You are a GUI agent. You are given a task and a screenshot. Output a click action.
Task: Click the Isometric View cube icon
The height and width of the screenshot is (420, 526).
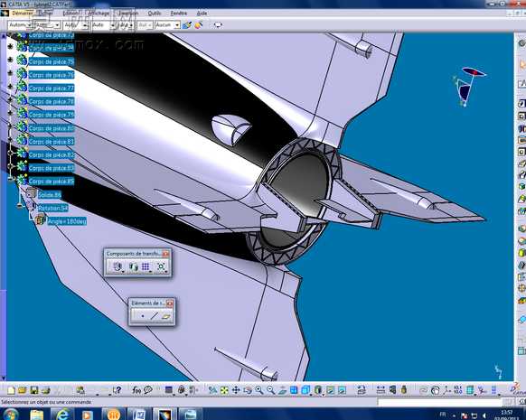pyautogui.click(x=305, y=390)
